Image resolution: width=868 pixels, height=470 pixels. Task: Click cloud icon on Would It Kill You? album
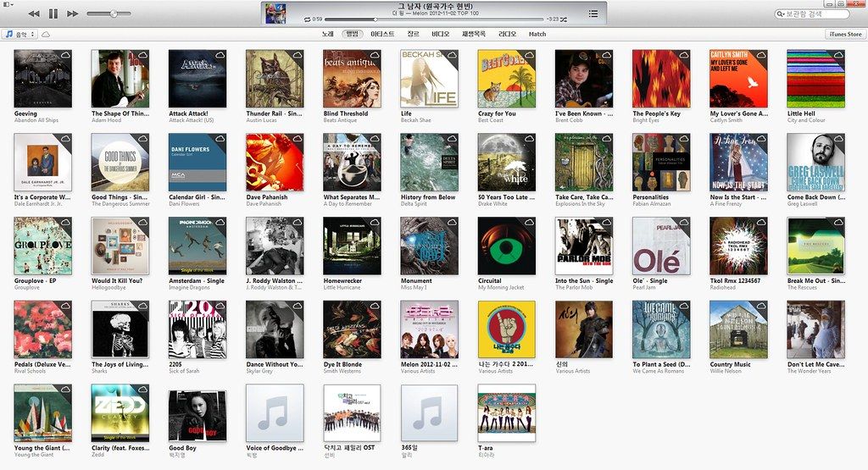point(142,222)
